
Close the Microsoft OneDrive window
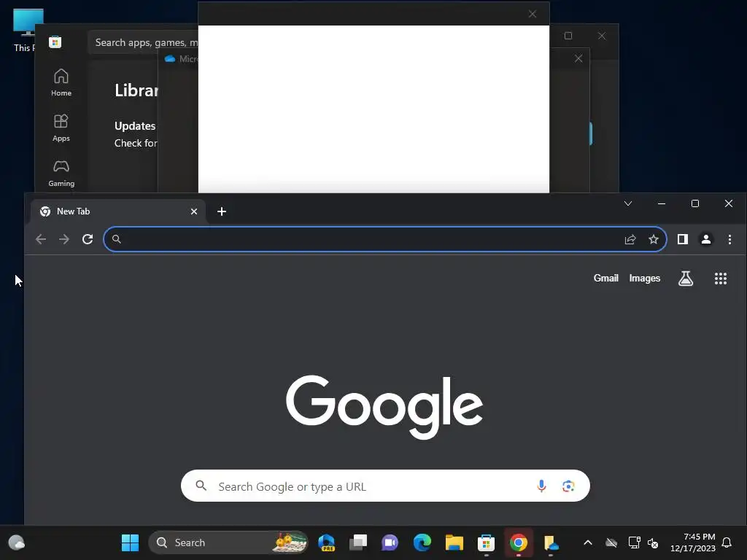pyautogui.click(x=578, y=58)
